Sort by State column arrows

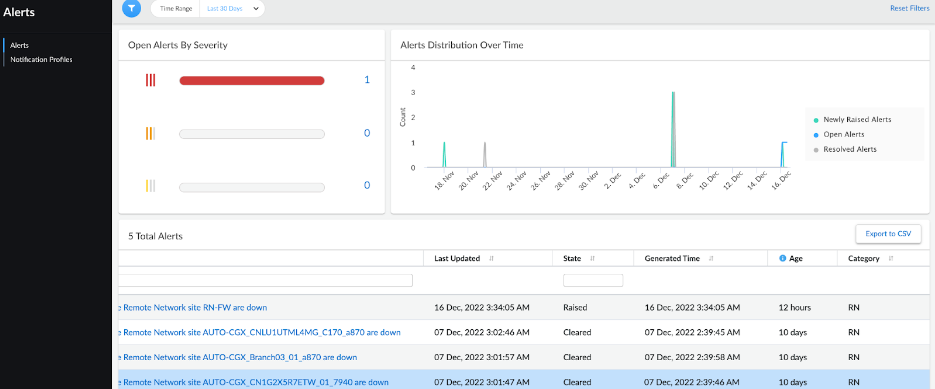593,258
